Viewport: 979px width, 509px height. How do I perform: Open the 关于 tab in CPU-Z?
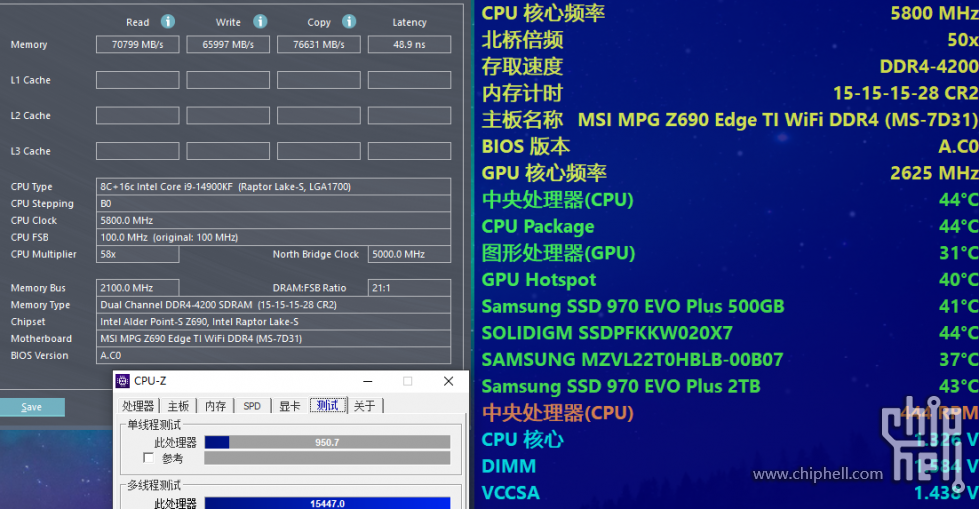[365, 406]
